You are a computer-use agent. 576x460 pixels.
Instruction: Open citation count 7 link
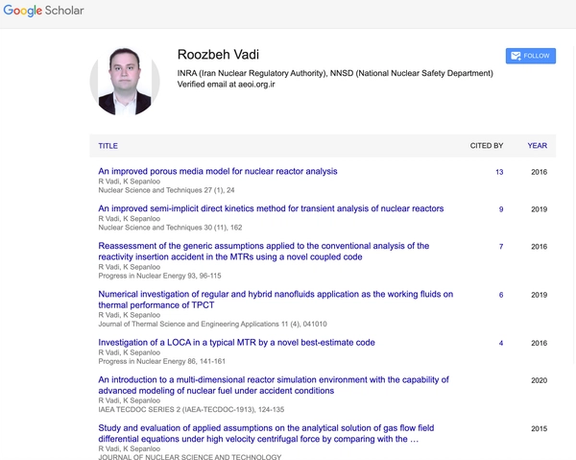(501, 247)
